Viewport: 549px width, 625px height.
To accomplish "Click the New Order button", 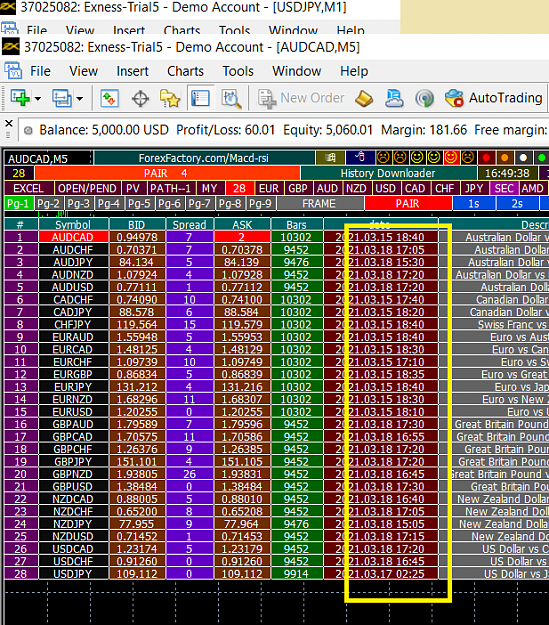I will click(301, 98).
